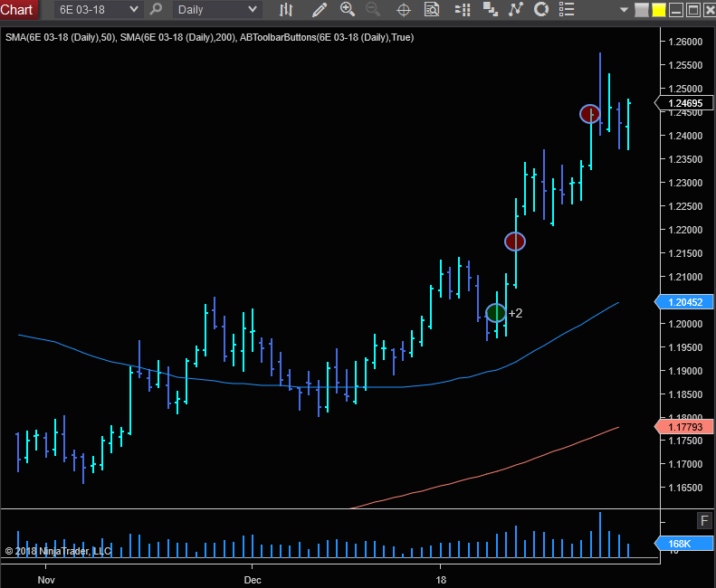Click the zoom in magnifier icon

(348, 9)
